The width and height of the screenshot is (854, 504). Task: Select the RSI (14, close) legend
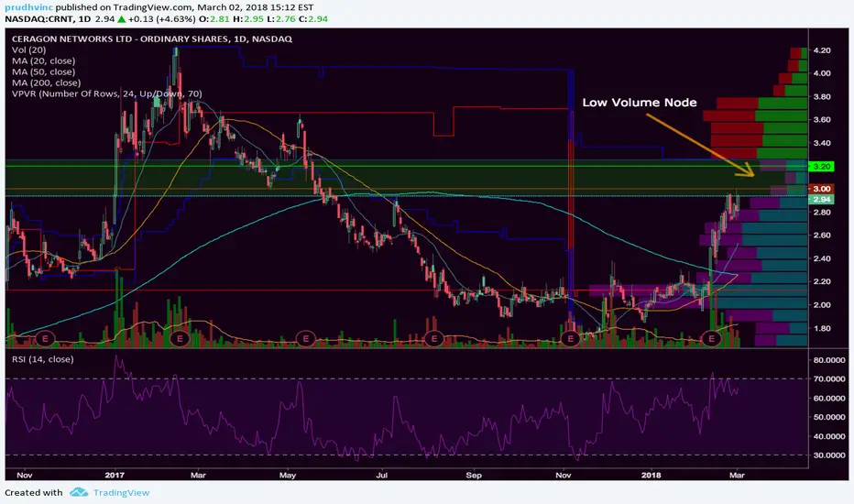coord(42,359)
